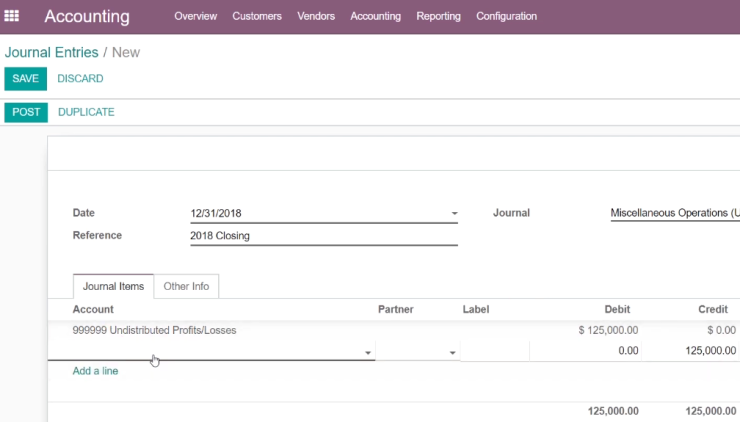
Task: Open the Reporting menu
Action: click(438, 16)
